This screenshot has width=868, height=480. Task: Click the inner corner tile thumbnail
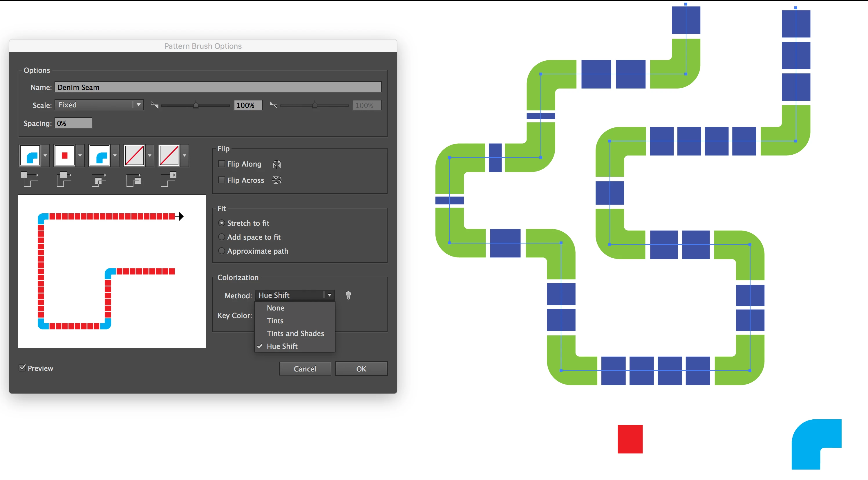click(100, 155)
